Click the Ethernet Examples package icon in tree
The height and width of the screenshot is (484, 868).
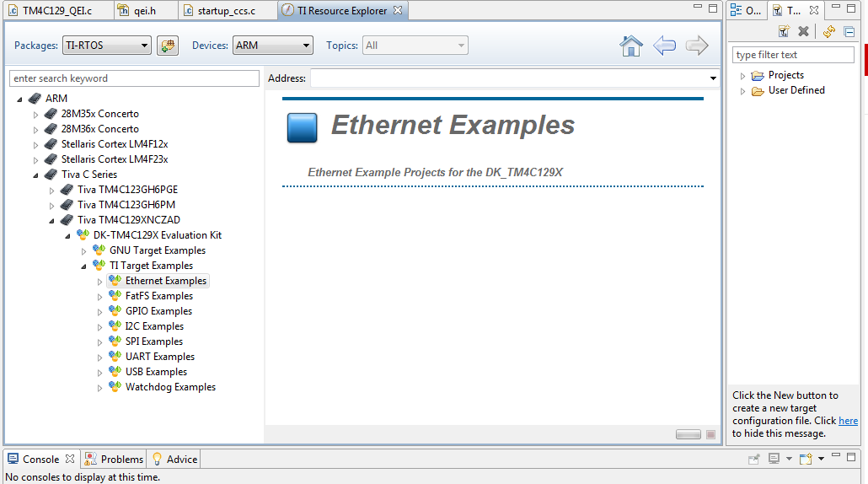tap(115, 280)
